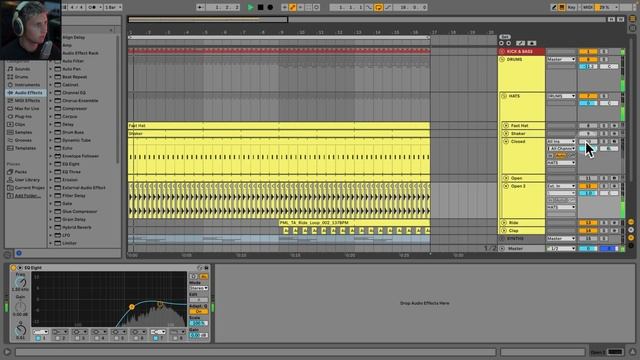Toggle fold on Closed track
Image resolution: width=640 pixels, height=360 pixels.
[x=506, y=142]
